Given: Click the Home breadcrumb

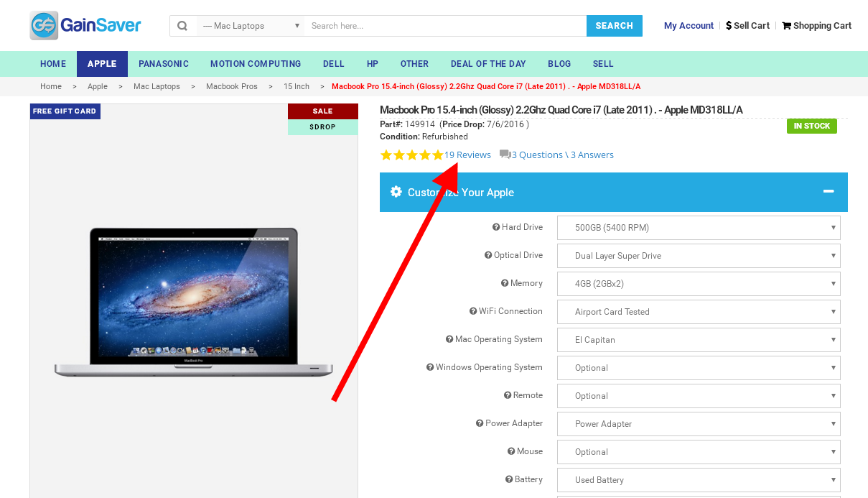Looking at the screenshot, I should tap(51, 86).
